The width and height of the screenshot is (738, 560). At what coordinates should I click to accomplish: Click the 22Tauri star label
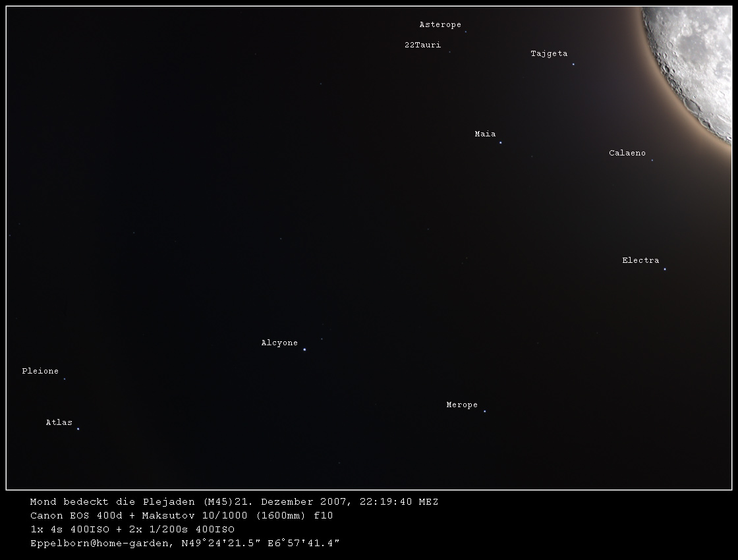click(422, 45)
